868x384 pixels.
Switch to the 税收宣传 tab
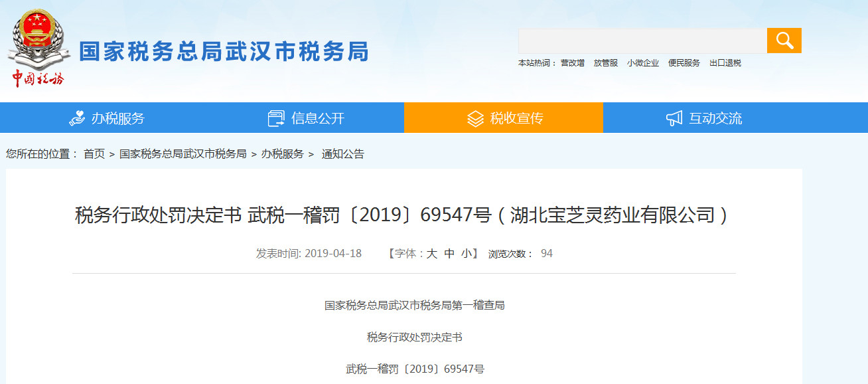click(516, 118)
